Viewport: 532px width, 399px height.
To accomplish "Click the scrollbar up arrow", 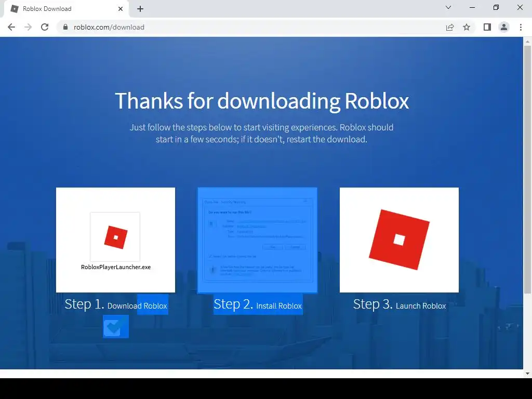I will [x=527, y=41].
